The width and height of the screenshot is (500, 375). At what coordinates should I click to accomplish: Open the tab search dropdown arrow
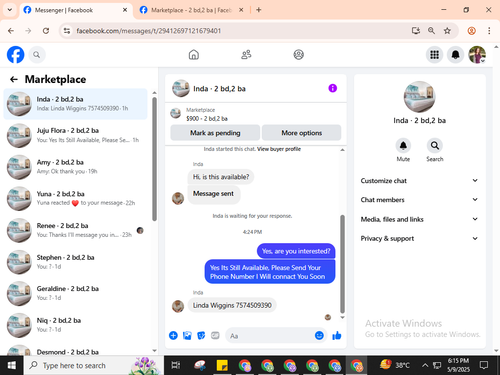[x=10, y=10]
